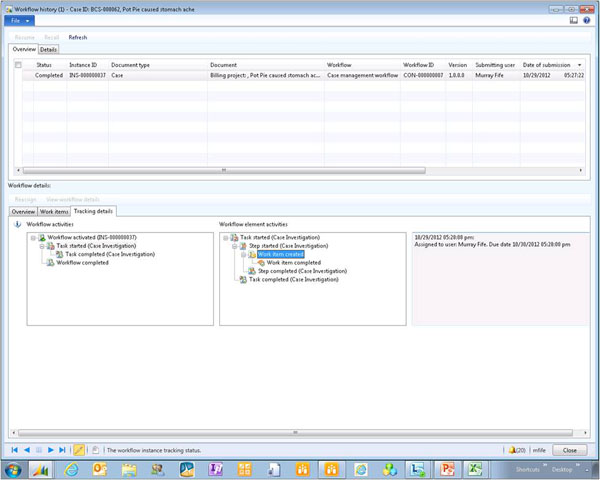The width and height of the screenshot is (600, 480).
Task: Open the File menu dropdown
Action: click(19, 20)
